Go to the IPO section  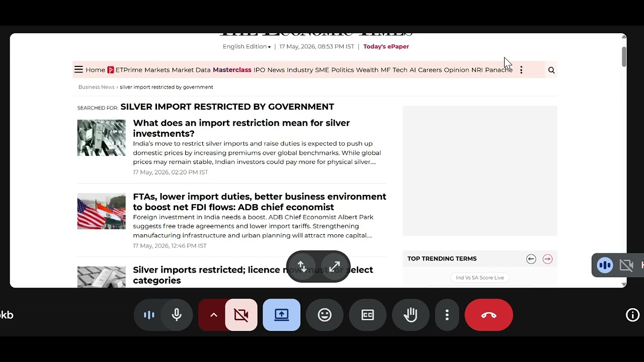click(259, 70)
